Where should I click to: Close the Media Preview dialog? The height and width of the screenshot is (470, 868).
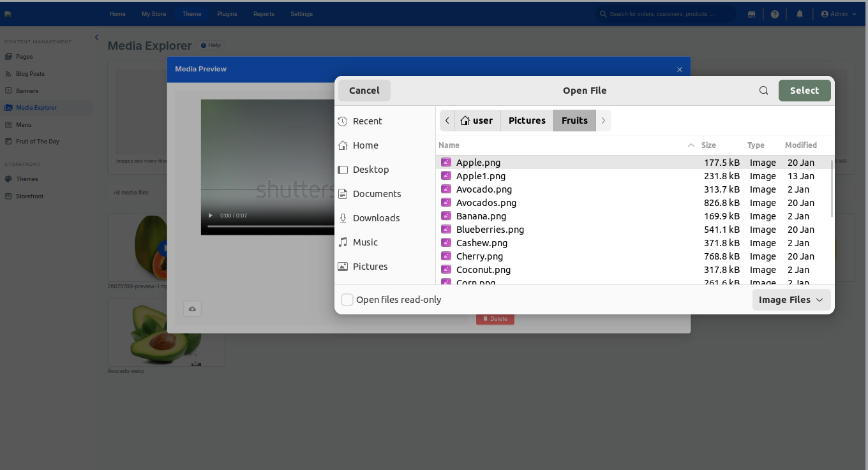tap(680, 70)
